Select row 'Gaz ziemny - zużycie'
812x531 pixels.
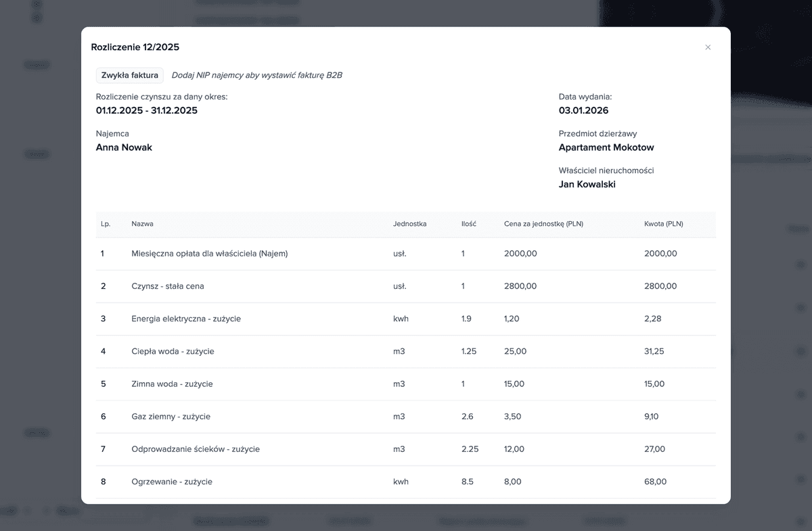coord(406,416)
